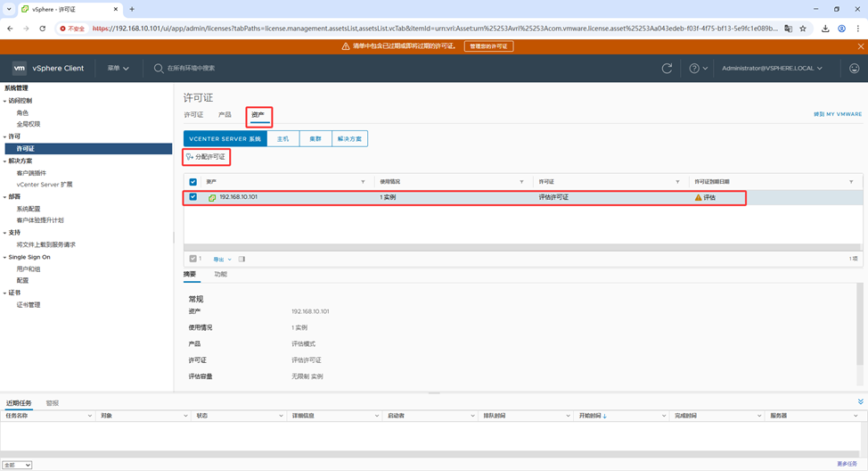Screen dimensions: 868x471
Task: Uncheck the 192.168.10.101 row checkbox
Action: coord(193,197)
